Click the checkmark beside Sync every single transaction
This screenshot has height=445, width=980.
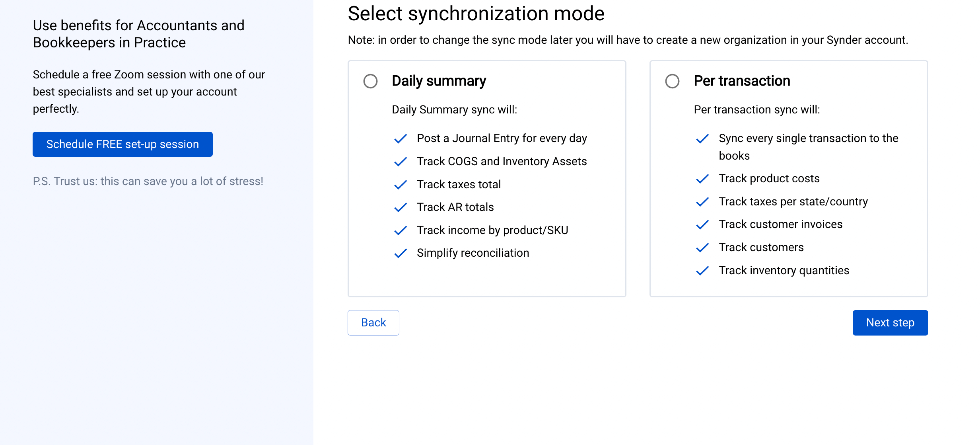click(702, 139)
